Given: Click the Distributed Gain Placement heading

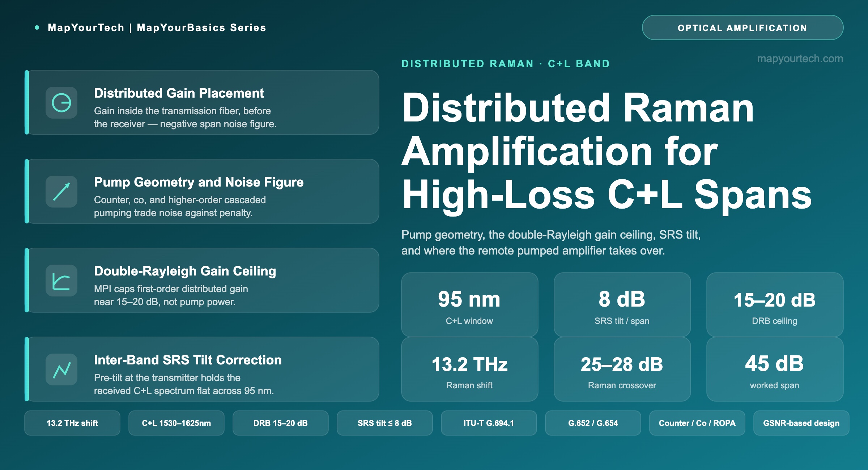Looking at the screenshot, I should (x=179, y=93).
